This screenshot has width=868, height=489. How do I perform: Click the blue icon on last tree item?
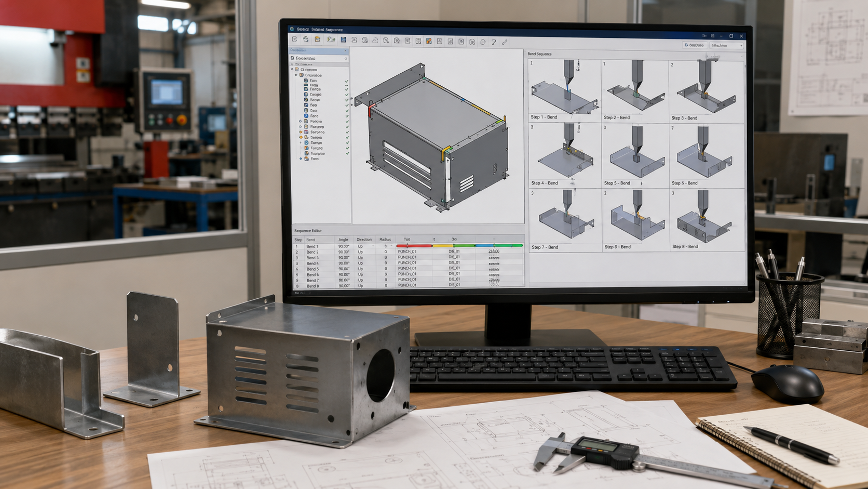pos(306,158)
